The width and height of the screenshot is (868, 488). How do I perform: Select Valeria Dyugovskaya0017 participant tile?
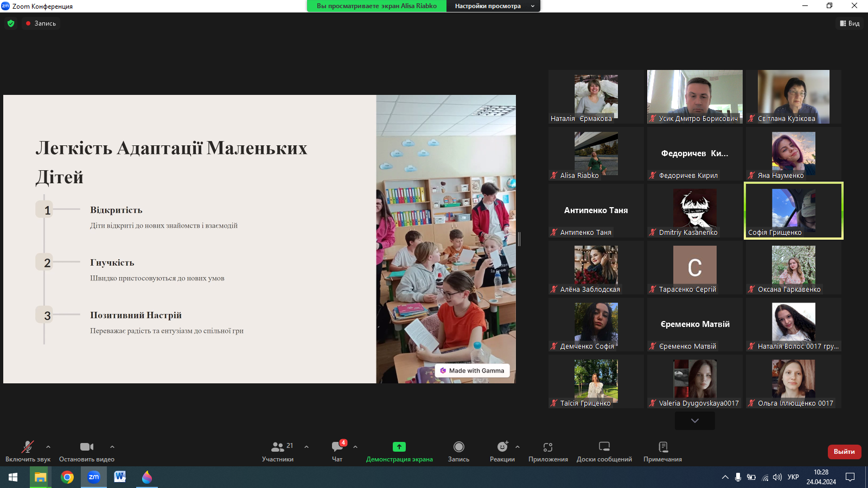pyautogui.click(x=695, y=381)
